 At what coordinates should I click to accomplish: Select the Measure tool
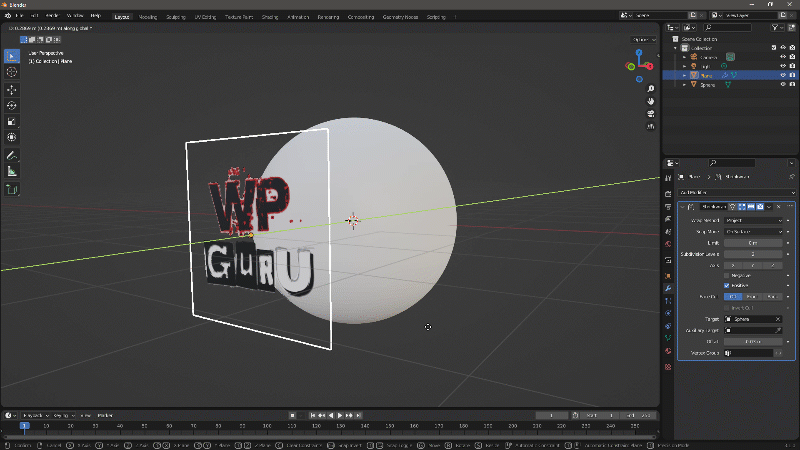[12, 171]
